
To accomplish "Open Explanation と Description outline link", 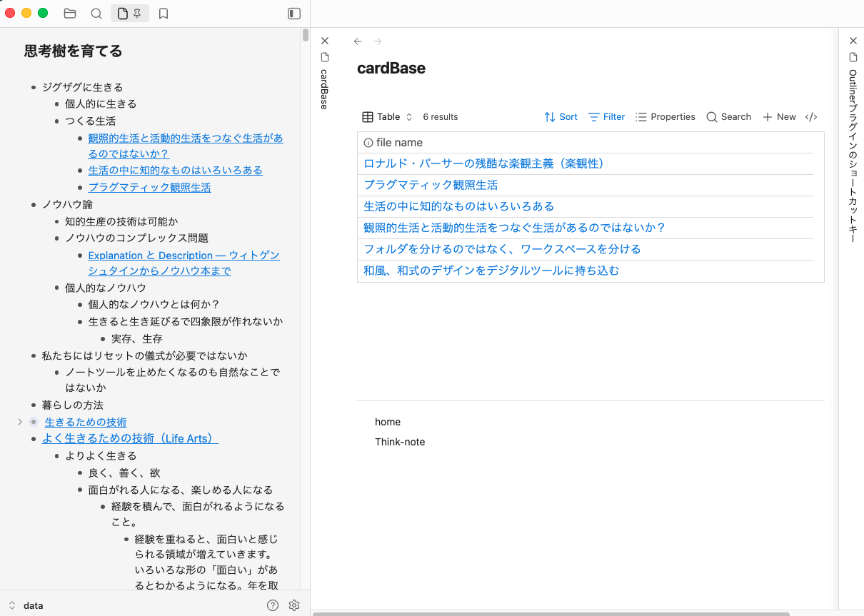I will tap(184, 263).
